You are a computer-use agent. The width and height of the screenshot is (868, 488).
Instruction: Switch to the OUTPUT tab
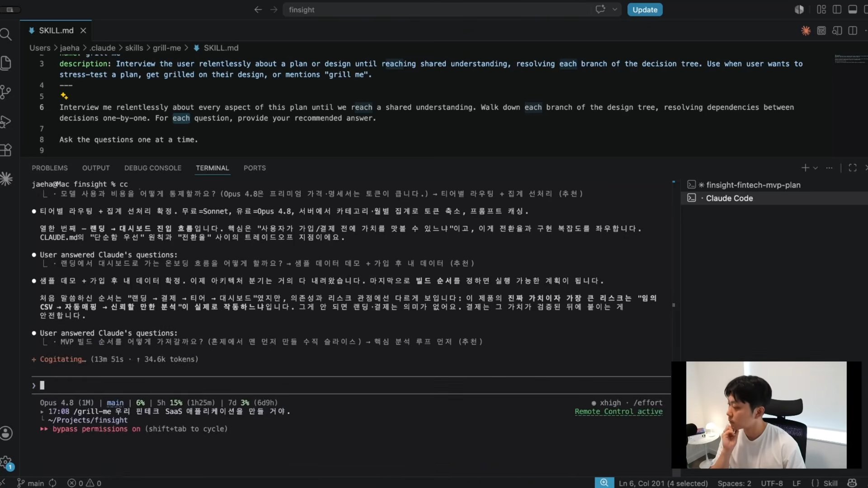pos(96,168)
